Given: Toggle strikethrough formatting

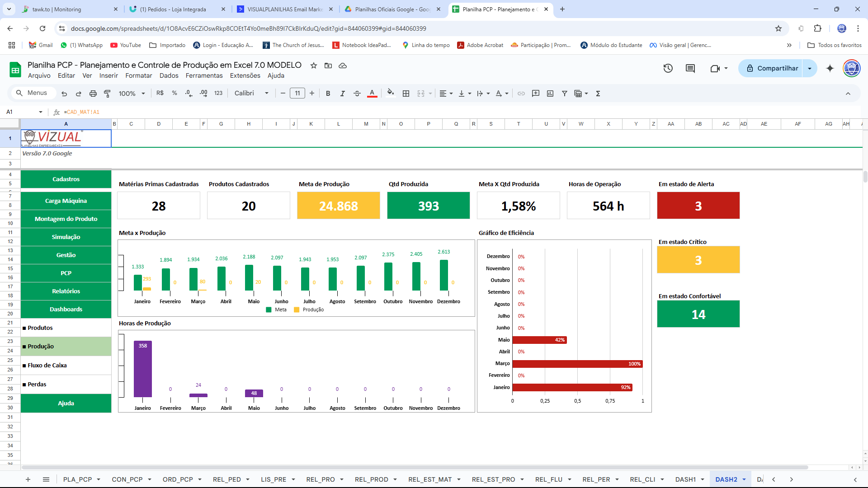Looking at the screenshot, I should tap(357, 94).
